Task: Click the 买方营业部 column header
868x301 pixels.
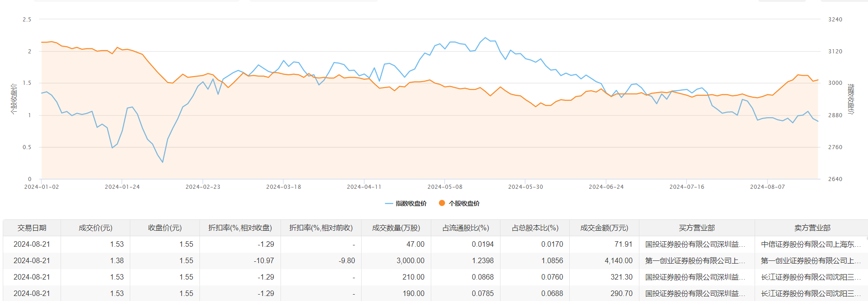Action: 697,228
